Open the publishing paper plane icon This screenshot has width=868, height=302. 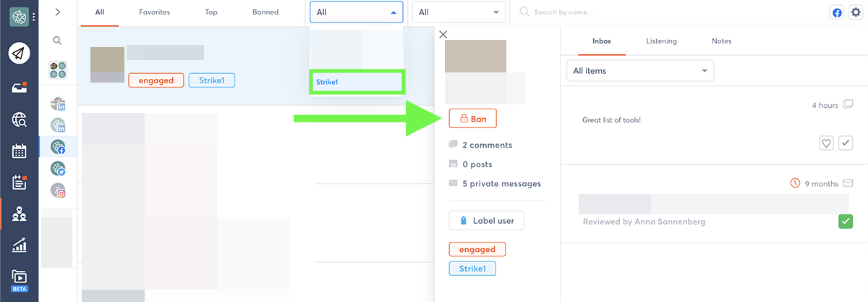[x=19, y=53]
